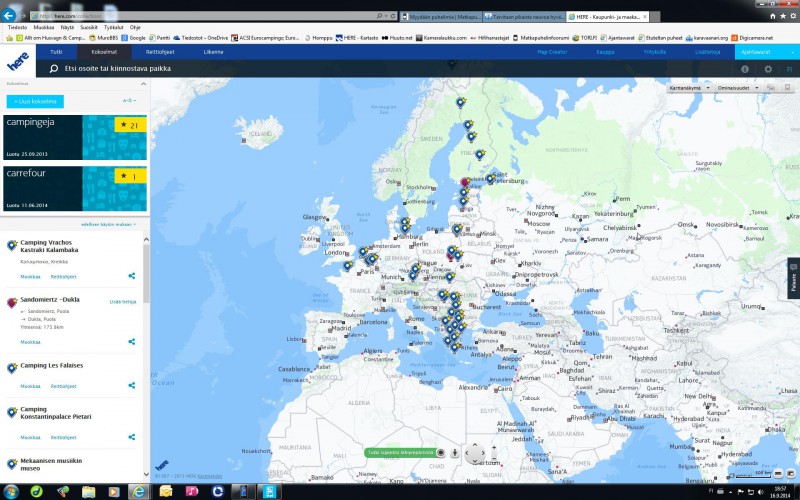Click the print map icon
This screenshot has width=800, height=500.
point(788,88)
